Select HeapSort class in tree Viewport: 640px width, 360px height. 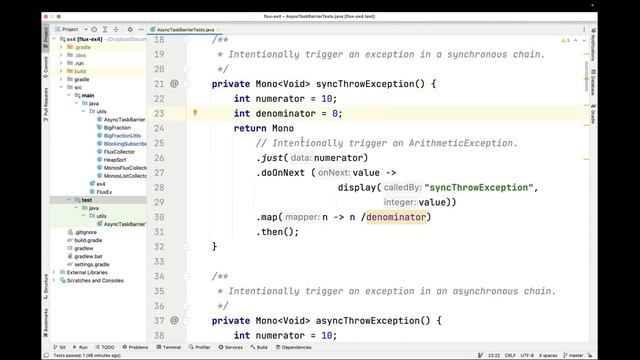click(111, 160)
